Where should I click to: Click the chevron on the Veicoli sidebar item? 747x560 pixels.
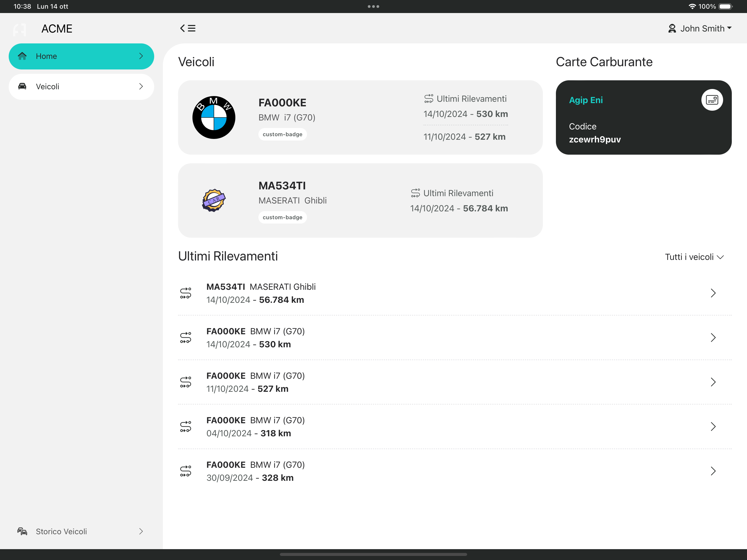(x=141, y=86)
